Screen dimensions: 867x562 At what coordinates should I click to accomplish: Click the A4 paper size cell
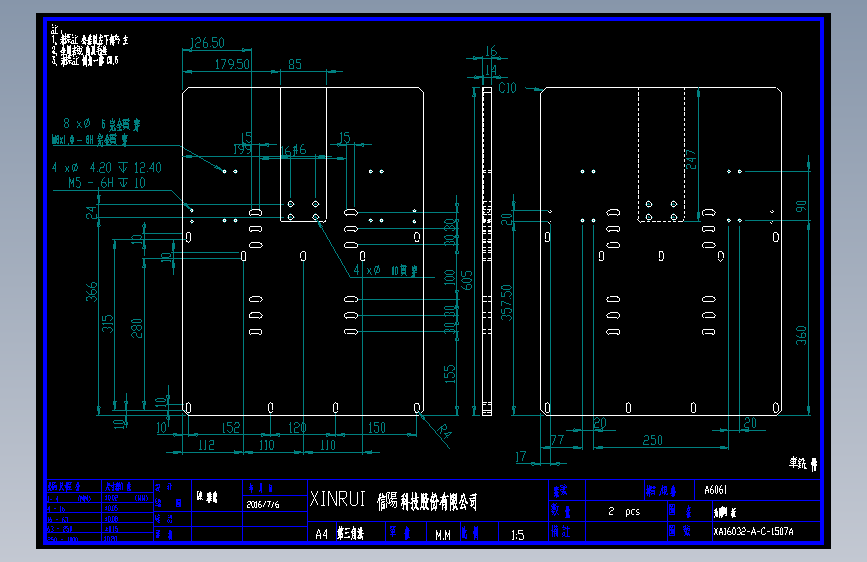tap(321, 534)
